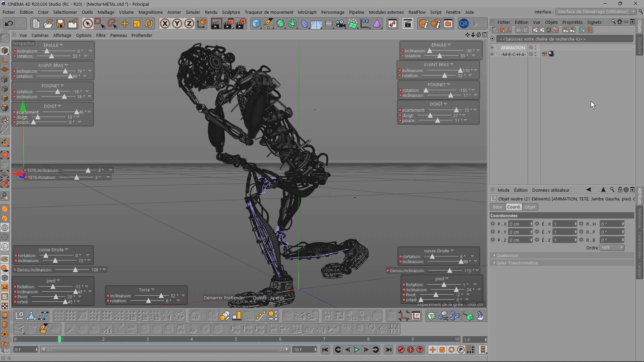Expand the -M-E-C-H-A- object tree
644x362 pixels.
492,54
